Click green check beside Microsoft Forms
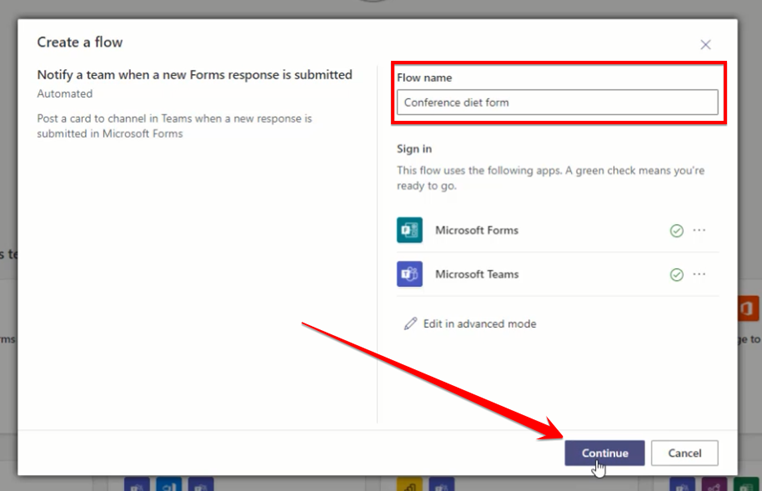The image size is (762, 491). pos(676,230)
